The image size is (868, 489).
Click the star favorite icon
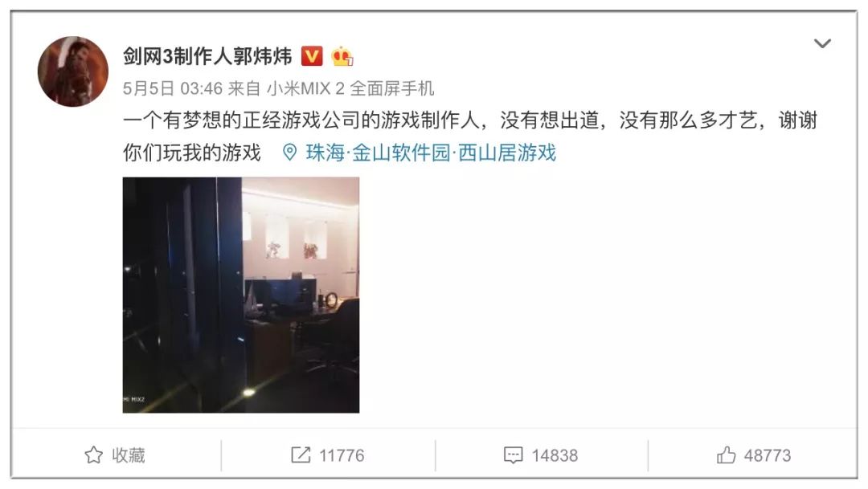click(93, 455)
